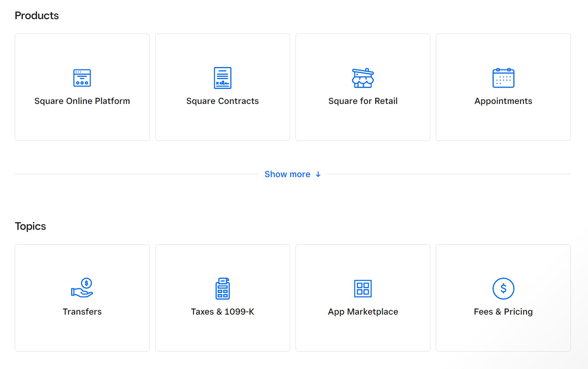The image size is (588, 369).
Task: Go to the Appointments label link
Action: [x=503, y=101]
